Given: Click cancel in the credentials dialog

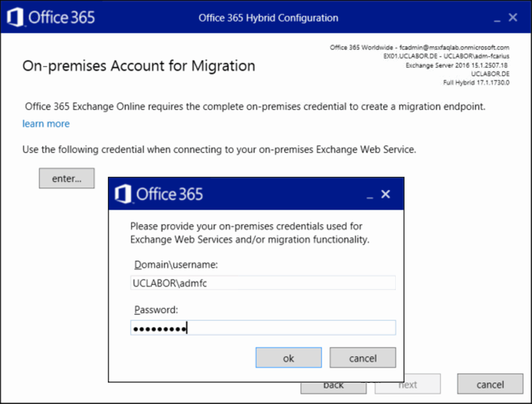Looking at the screenshot, I should coord(363,358).
